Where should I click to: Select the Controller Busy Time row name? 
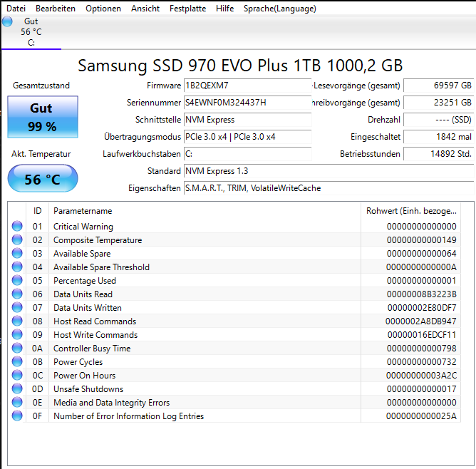coord(92,349)
